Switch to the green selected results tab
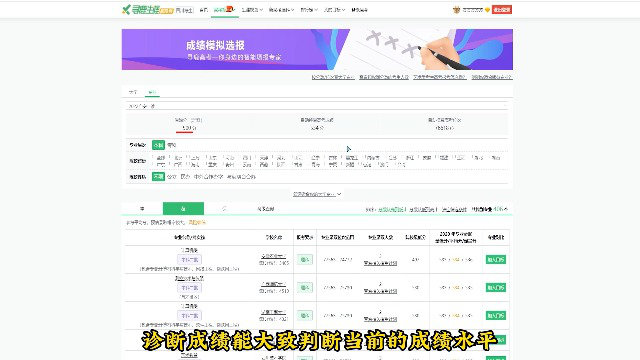This screenshot has height=360, width=640. 183,209
